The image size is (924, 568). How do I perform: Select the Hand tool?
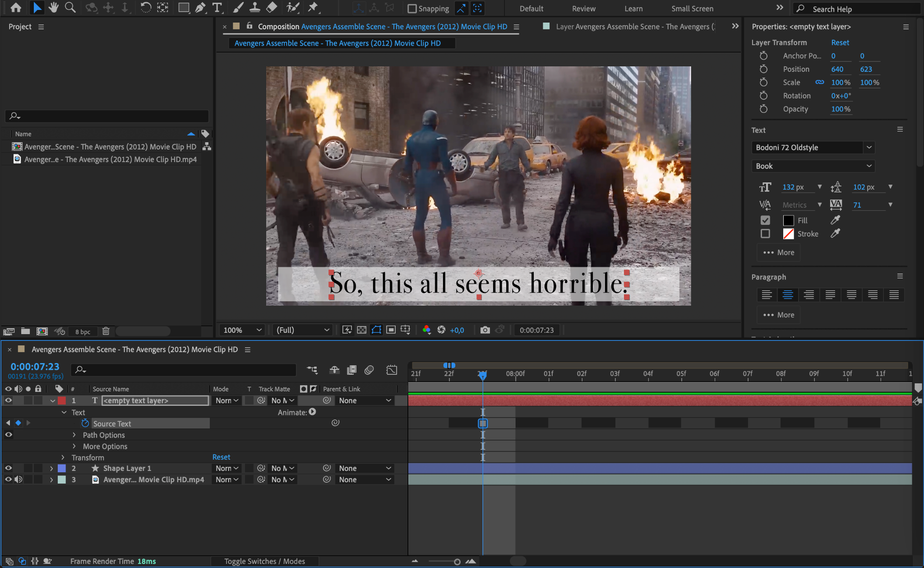pyautogui.click(x=53, y=8)
